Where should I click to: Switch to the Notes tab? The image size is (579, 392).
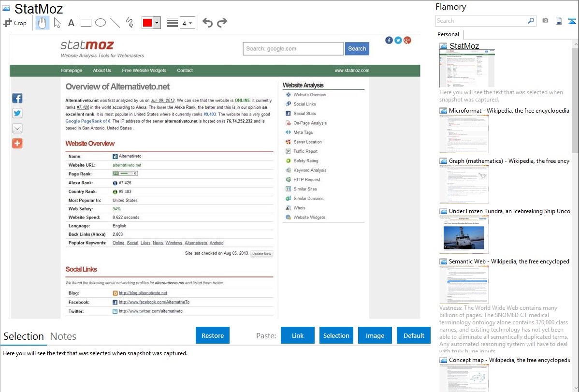63,336
